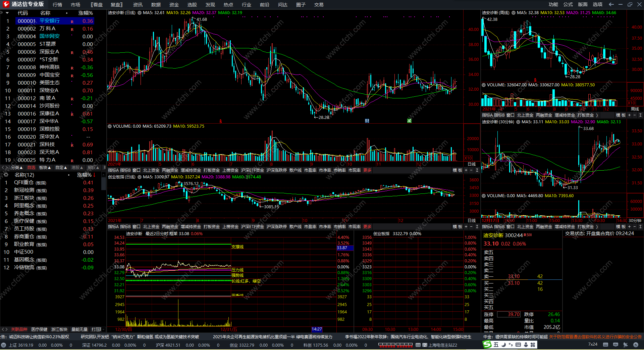
Task: Click the round icon beside 创业板指(日线)
Action: (x=139, y=177)
